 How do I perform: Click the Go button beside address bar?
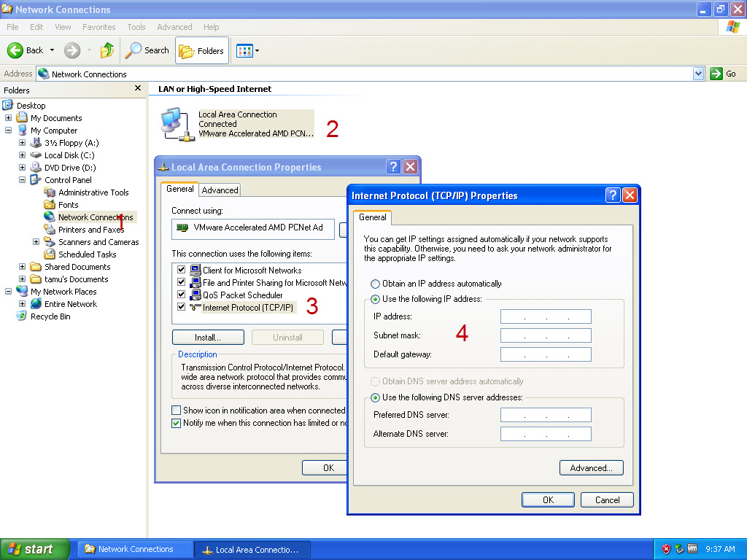(x=723, y=74)
